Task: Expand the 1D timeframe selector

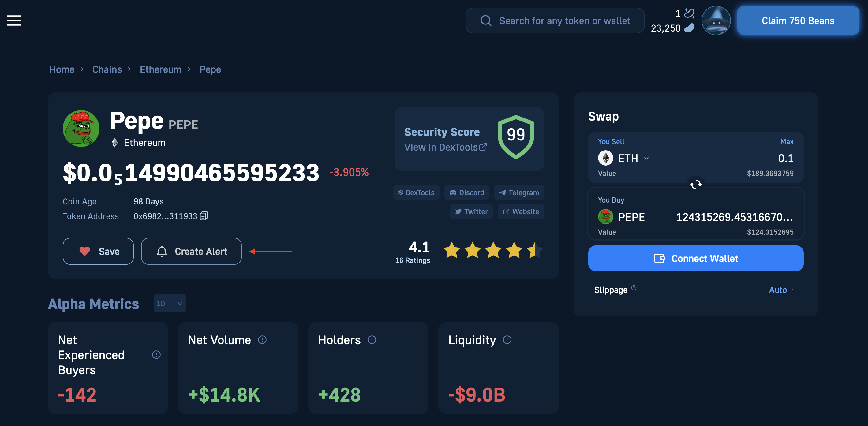Action: [169, 303]
